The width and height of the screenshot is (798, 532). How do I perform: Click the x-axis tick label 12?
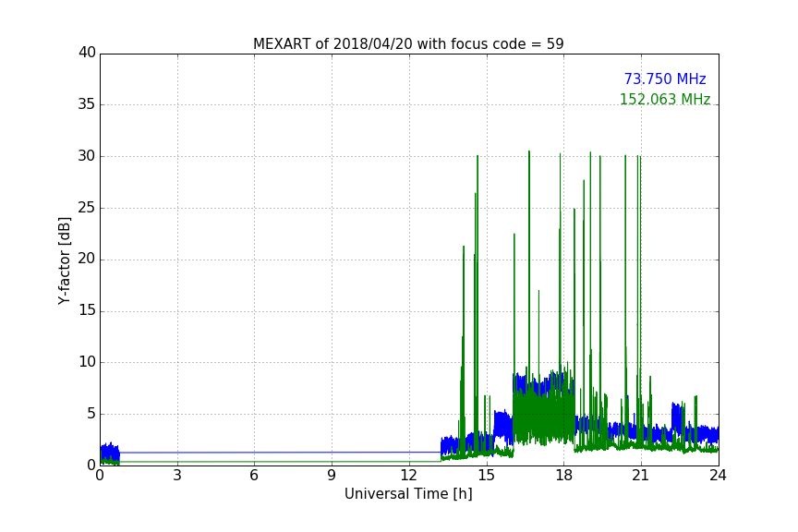[x=409, y=476]
